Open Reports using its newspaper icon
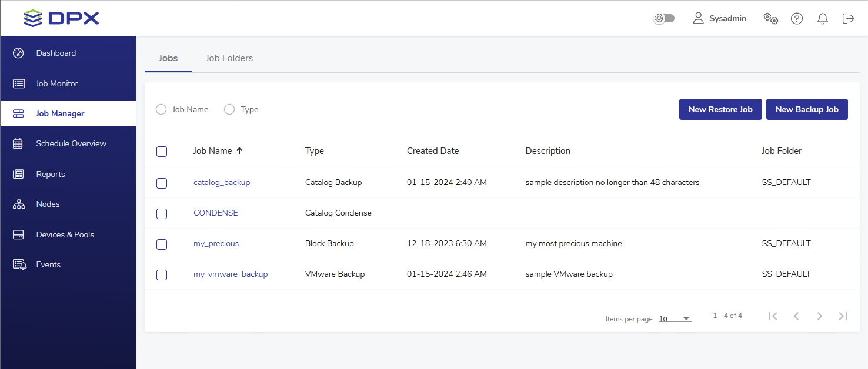868x369 pixels. click(x=18, y=174)
